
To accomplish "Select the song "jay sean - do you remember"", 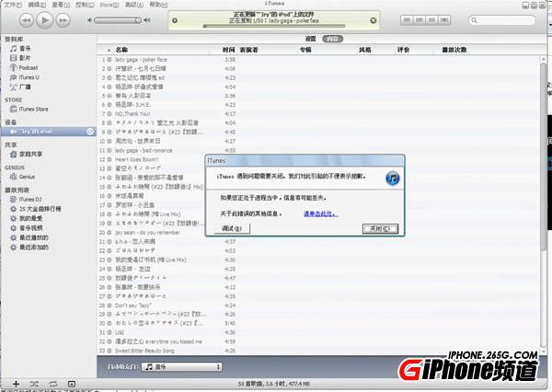I will click(x=147, y=233).
